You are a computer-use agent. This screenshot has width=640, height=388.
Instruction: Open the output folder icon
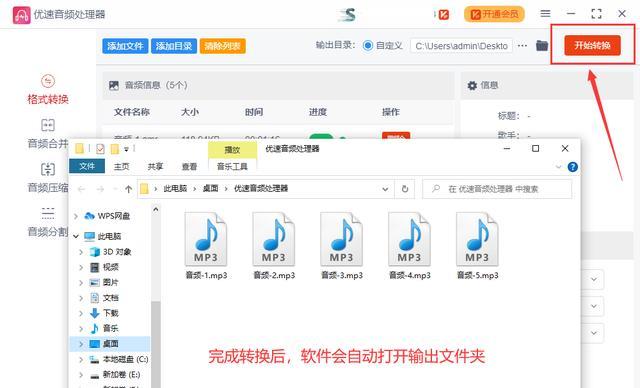542,45
